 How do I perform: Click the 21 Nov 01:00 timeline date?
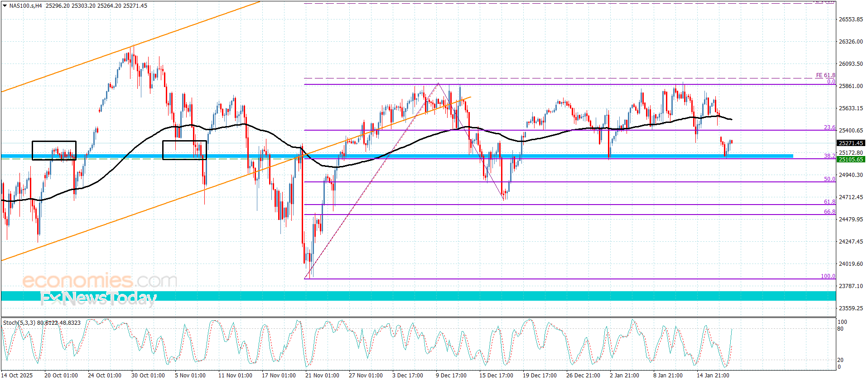tap(322, 375)
